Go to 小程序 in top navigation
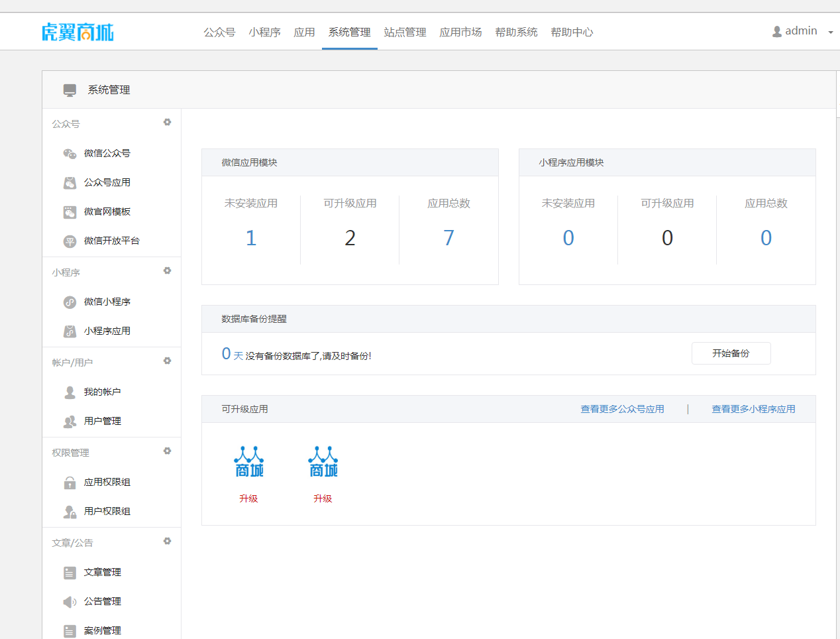840x639 pixels. [265, 32]
